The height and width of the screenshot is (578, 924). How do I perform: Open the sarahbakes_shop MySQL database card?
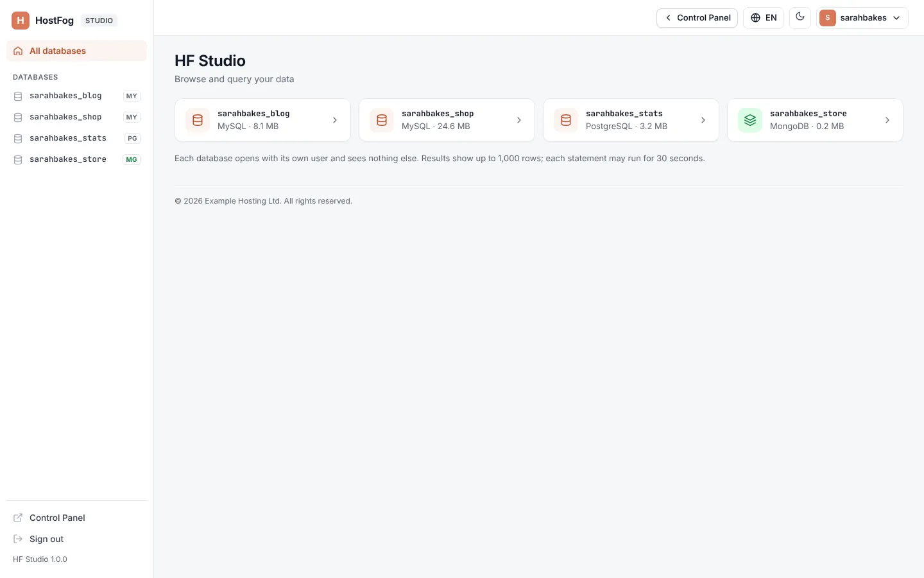447,120
